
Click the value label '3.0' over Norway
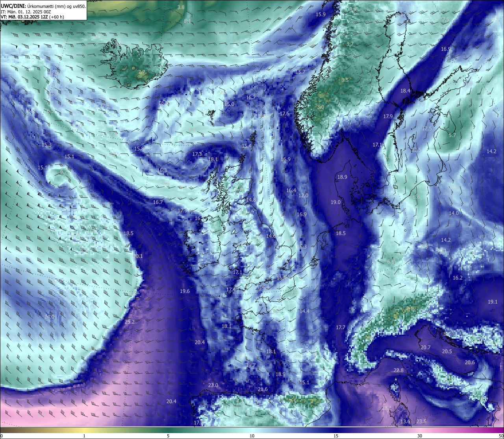click(x=321, y=107)
